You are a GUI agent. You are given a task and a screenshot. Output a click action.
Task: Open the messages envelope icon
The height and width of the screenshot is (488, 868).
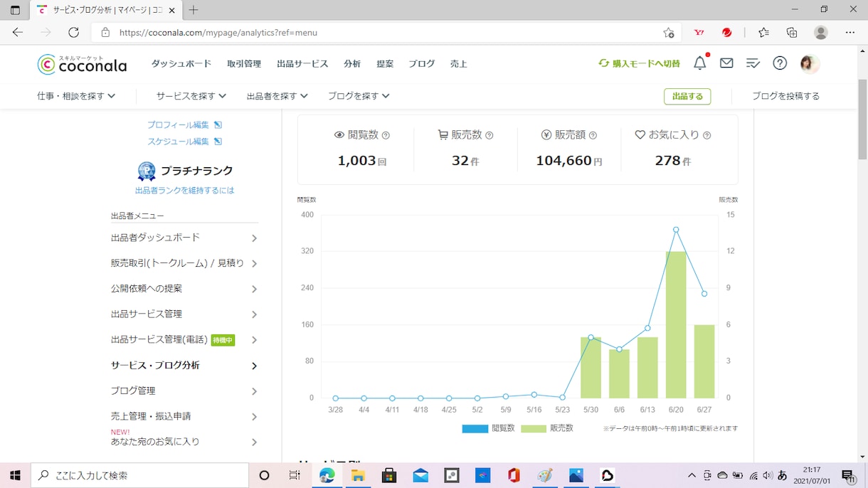point(726,63)
